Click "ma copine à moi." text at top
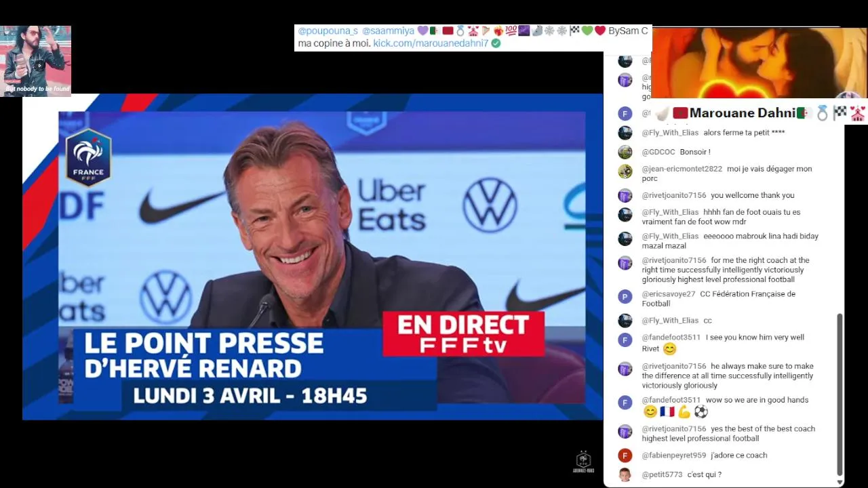 (334, 43)
